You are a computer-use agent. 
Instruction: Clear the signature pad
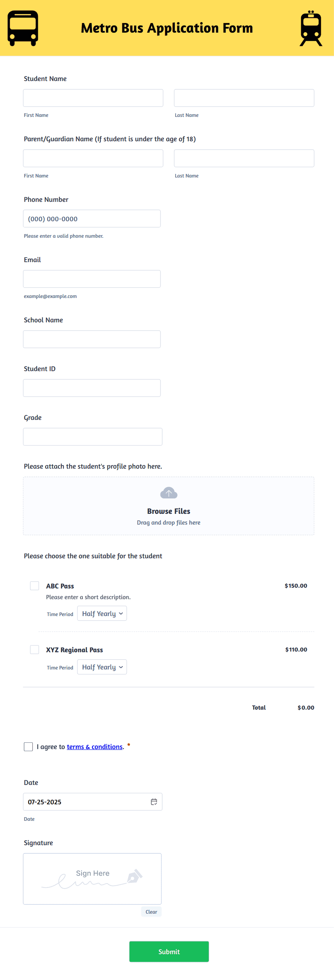[x=151, y=912]
